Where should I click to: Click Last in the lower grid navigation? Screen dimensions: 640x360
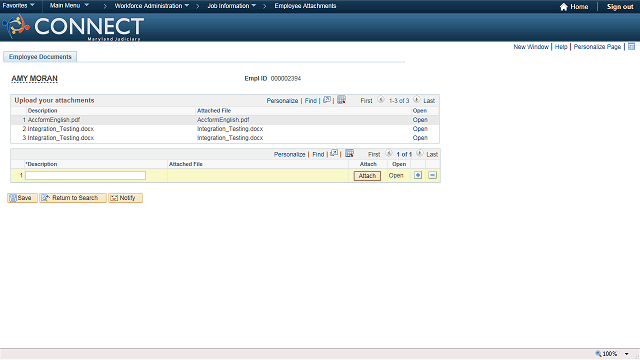pyautogui.click(x=432, y=154)
